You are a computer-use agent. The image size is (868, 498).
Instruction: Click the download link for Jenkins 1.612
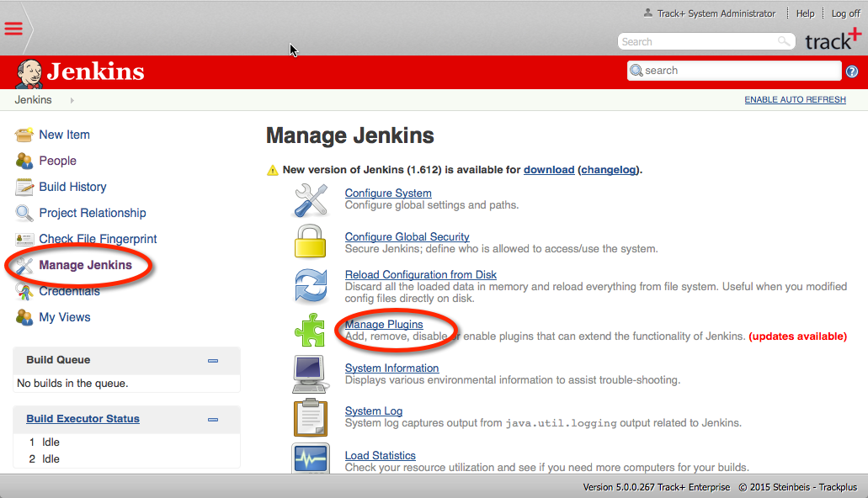(x=548, y=169)
